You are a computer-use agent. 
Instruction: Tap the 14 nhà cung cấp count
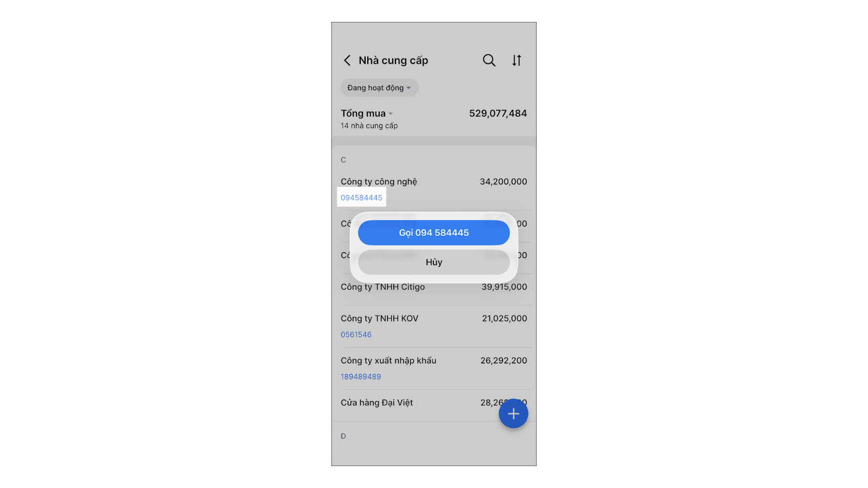[x=369, y=126]
